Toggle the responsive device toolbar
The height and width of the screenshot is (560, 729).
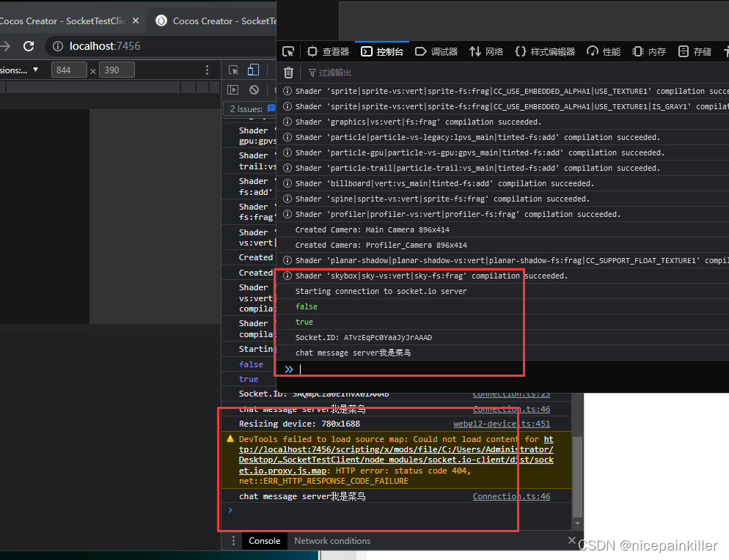(x=253, y=70)
